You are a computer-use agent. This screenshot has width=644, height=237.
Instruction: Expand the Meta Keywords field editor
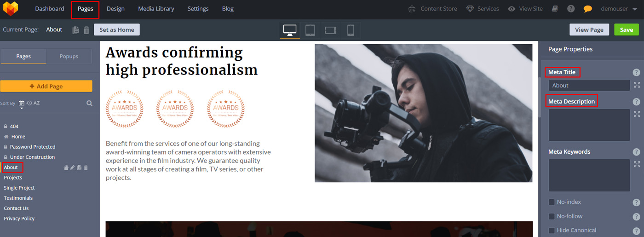pos(637,164)
